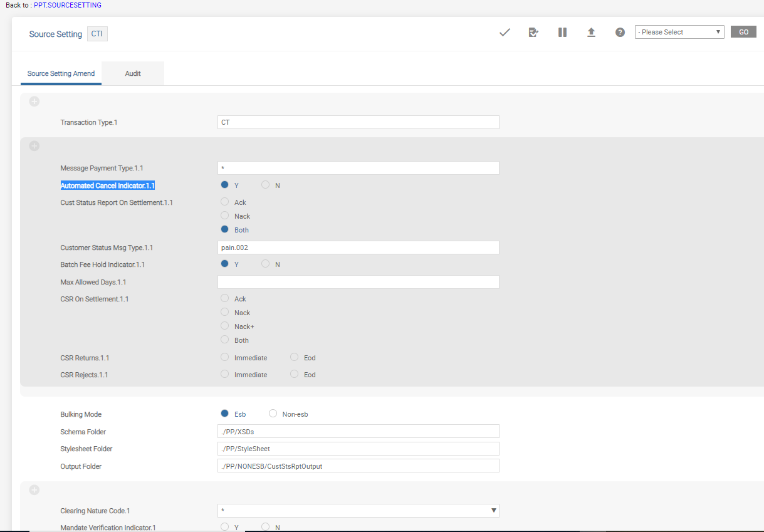
Task: Select the Source Setting Amend tab
Action: tap(61, 73)
